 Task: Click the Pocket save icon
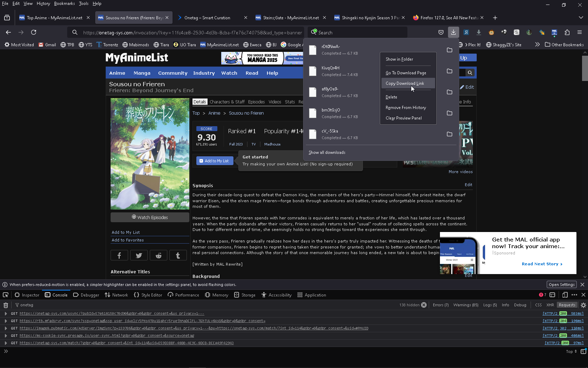[x=441, y=32]
